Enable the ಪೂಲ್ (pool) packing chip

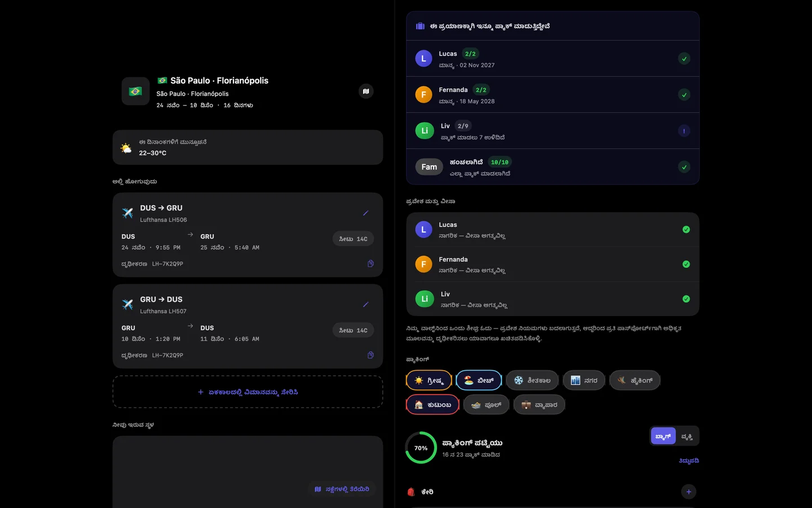pyautogui.click(x=487, y=405)
